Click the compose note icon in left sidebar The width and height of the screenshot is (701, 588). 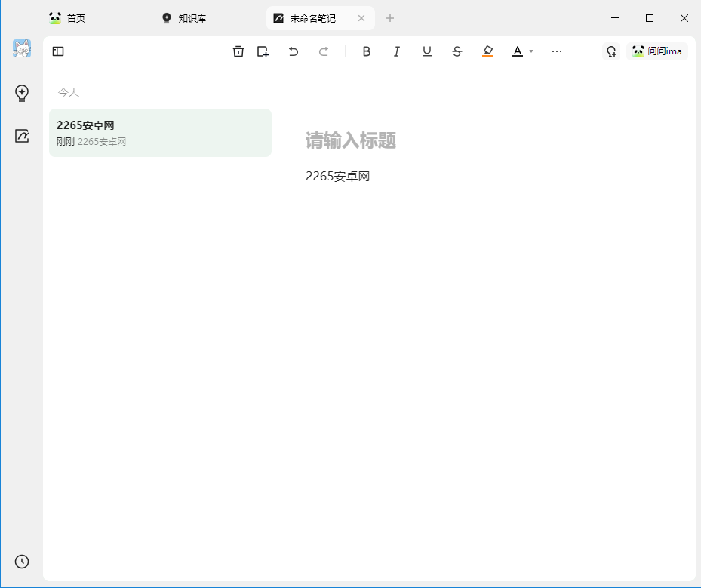point(21,136)
